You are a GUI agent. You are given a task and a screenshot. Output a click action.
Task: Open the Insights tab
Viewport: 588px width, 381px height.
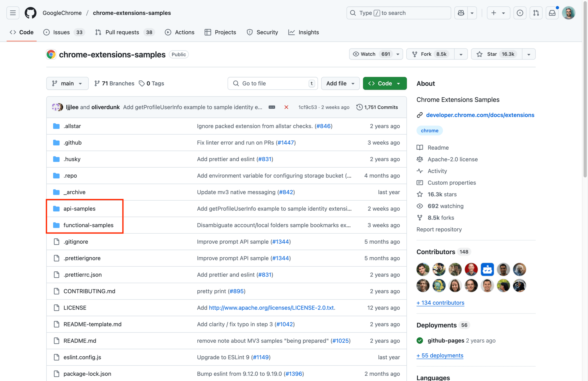pos(308,32)
